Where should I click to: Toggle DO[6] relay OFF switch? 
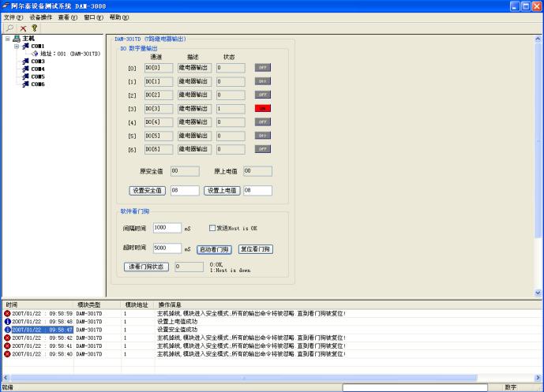[x=262, y=149]
